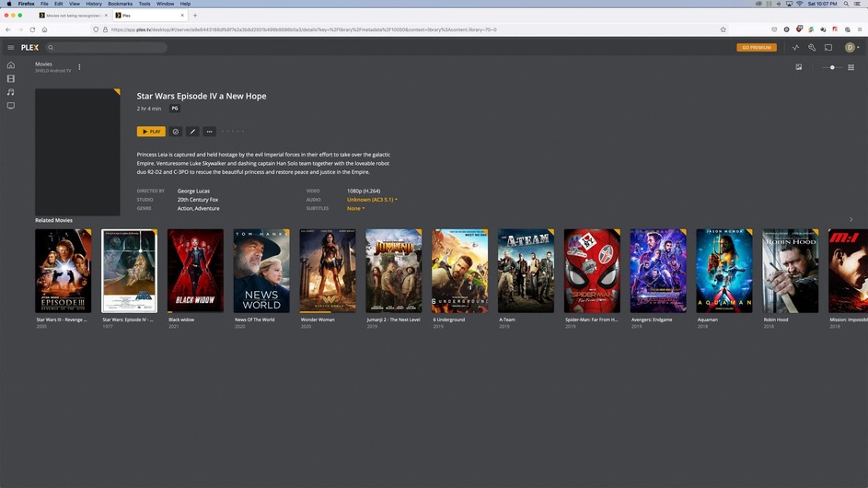Click the blank movie poster

tap(77, 152)
